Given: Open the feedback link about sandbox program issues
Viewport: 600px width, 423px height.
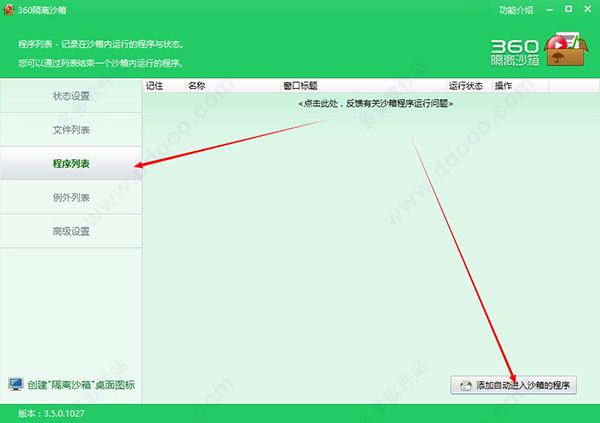Looking at the screenshot, I should [x=375, y=103].
